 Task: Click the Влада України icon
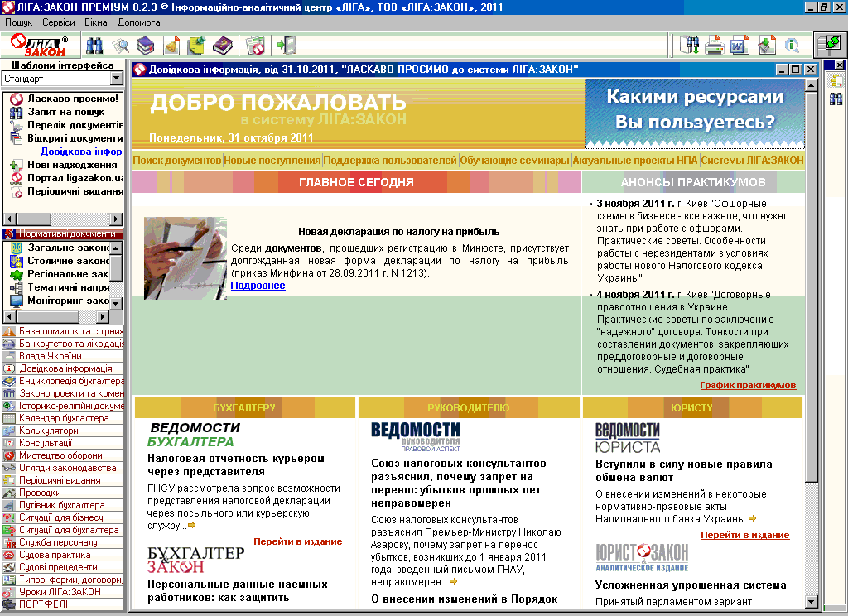(8, 356)
